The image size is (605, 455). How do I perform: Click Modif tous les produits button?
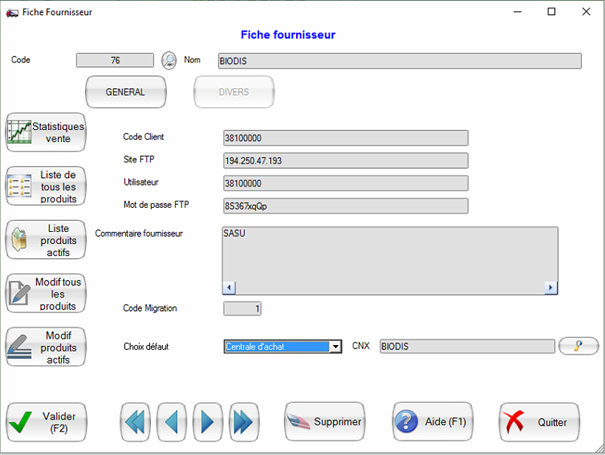46,293
